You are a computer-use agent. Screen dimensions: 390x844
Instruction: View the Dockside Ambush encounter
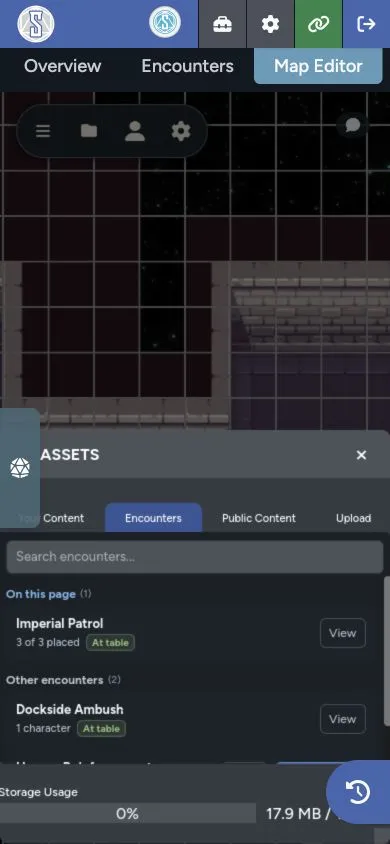(343, 719)
